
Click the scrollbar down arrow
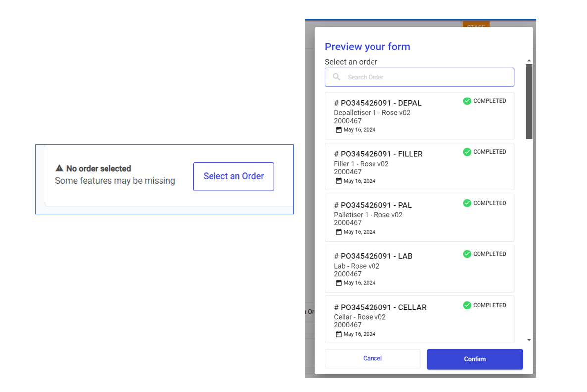click(x=529, y=340)
